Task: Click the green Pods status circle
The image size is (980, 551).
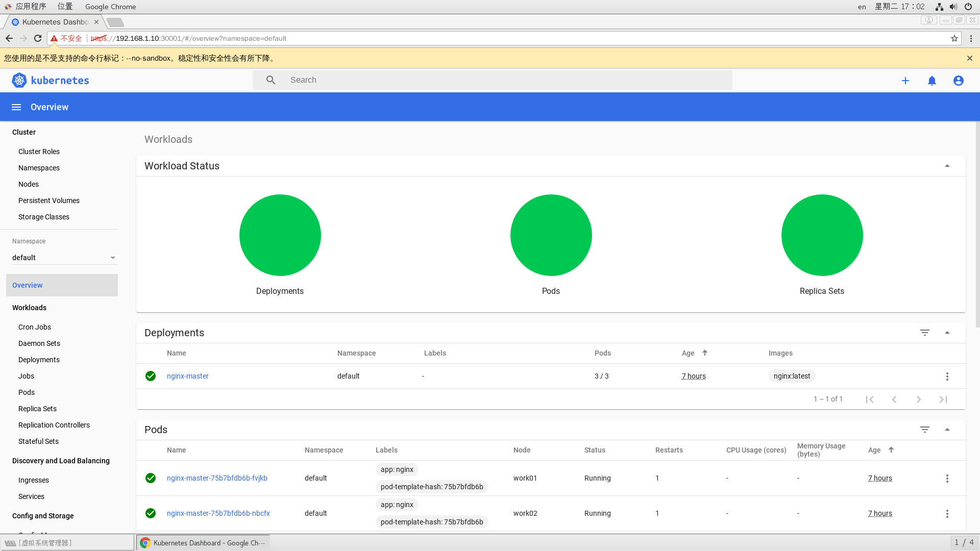Action: click(551, 235)
